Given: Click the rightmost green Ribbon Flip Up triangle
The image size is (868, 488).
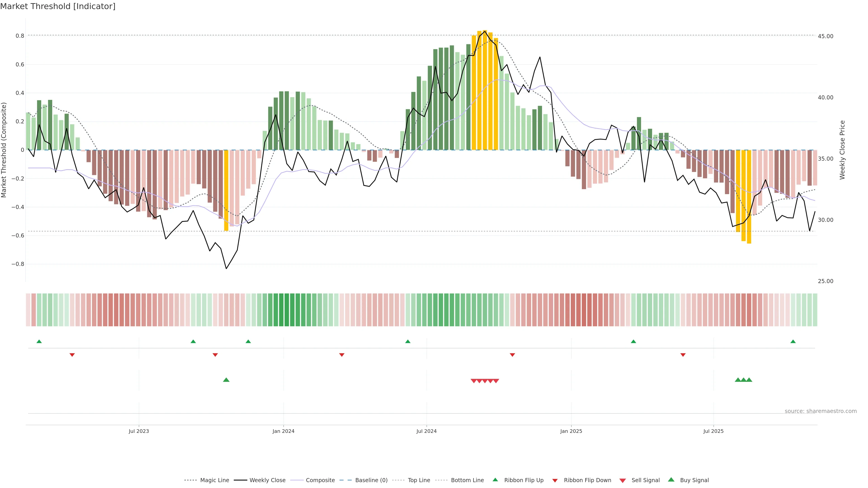Looking at the screenshot, I should coord(793,342).
